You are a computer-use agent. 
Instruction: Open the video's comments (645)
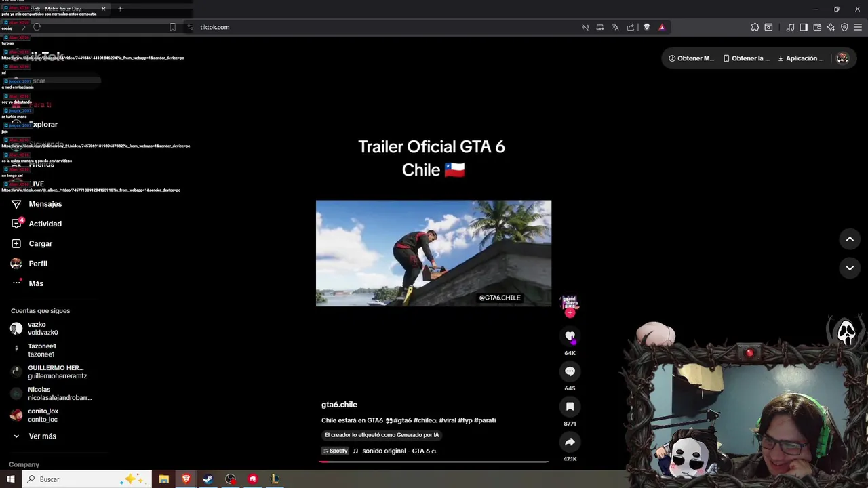pyautogui.click(x=570, y=371)
